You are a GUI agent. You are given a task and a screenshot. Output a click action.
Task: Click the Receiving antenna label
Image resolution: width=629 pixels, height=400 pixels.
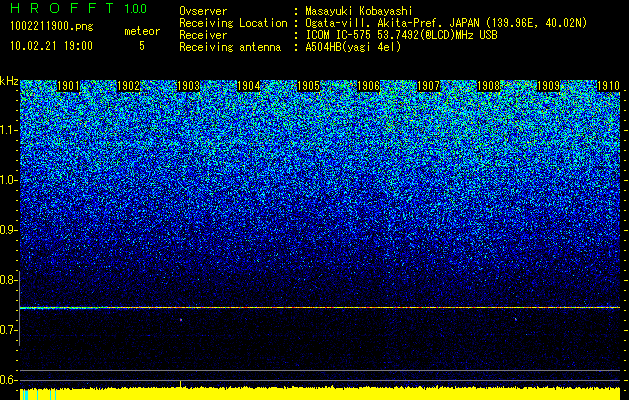tap(230, 47)
